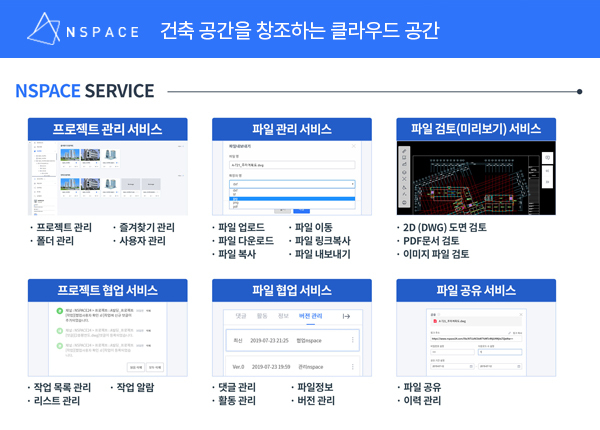
Task: Open the export file format dropdown
Action: 292,184
